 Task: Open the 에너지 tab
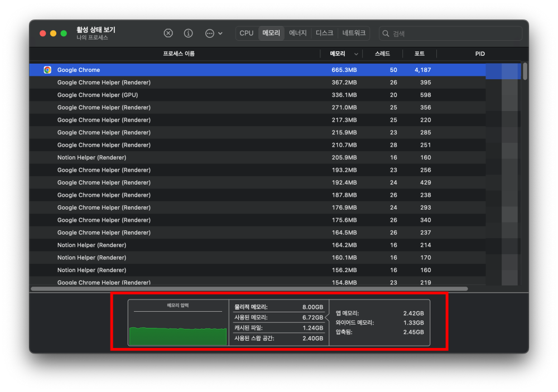(x=298, y=33)
